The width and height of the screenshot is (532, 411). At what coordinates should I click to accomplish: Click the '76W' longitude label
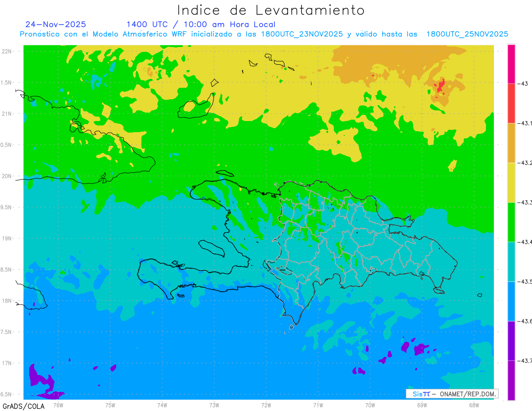point(59,405)
